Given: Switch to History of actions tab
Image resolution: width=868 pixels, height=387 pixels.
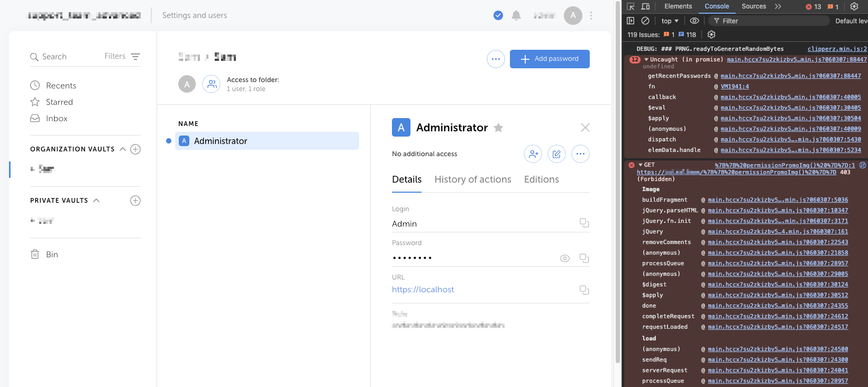Looking at the screenshot, I should 472,179.
